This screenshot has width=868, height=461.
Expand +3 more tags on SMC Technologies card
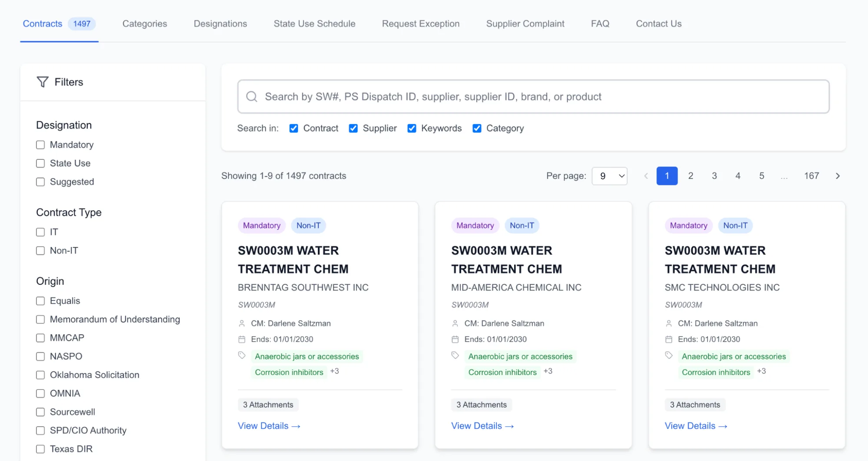click(x=761, y=371)
